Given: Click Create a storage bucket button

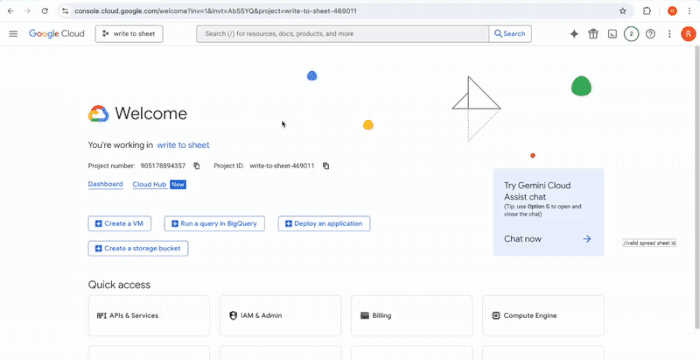Looking at the screenshot, I should [x=138, y=249].
